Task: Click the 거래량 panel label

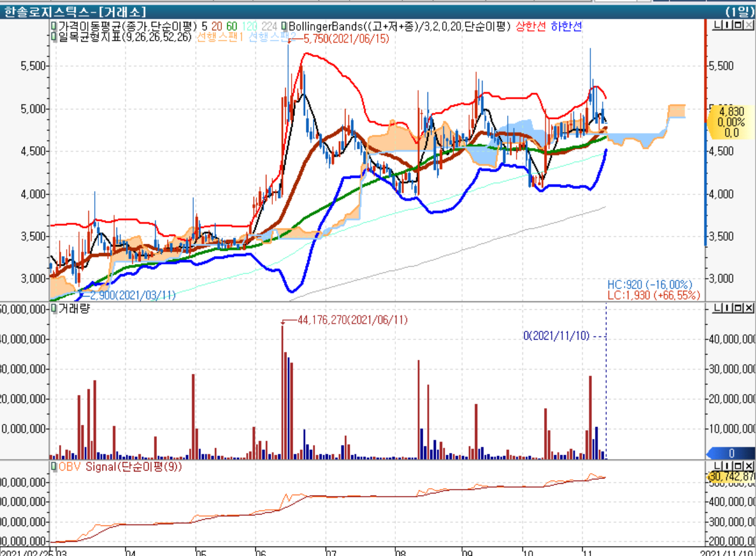Action: coord(74,309)
